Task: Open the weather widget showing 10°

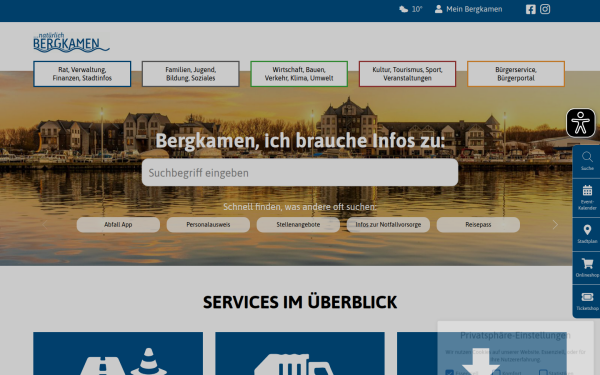Action: tap(411, 9)
